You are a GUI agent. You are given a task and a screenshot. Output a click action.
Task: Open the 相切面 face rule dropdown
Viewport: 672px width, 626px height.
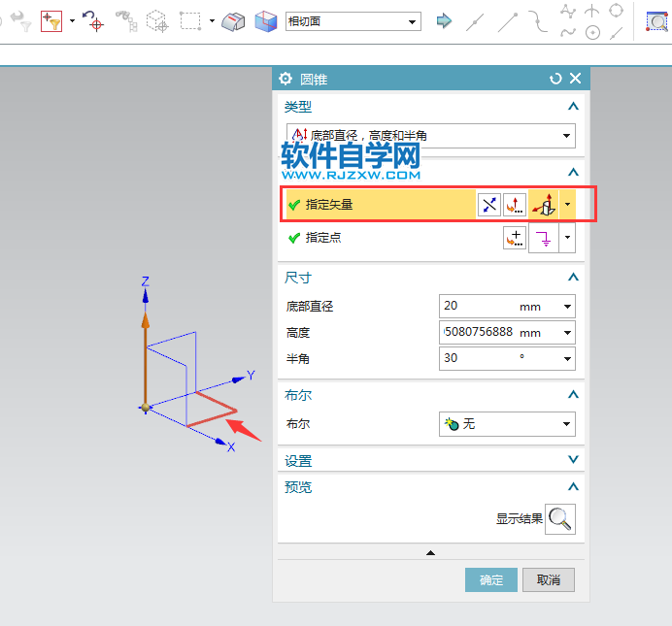tap(353, 21)
